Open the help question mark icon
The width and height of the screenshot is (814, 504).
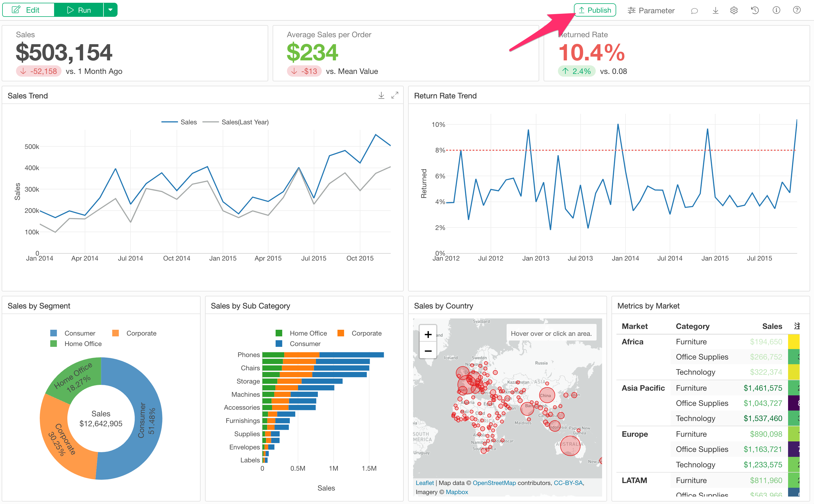pos(797,10)
